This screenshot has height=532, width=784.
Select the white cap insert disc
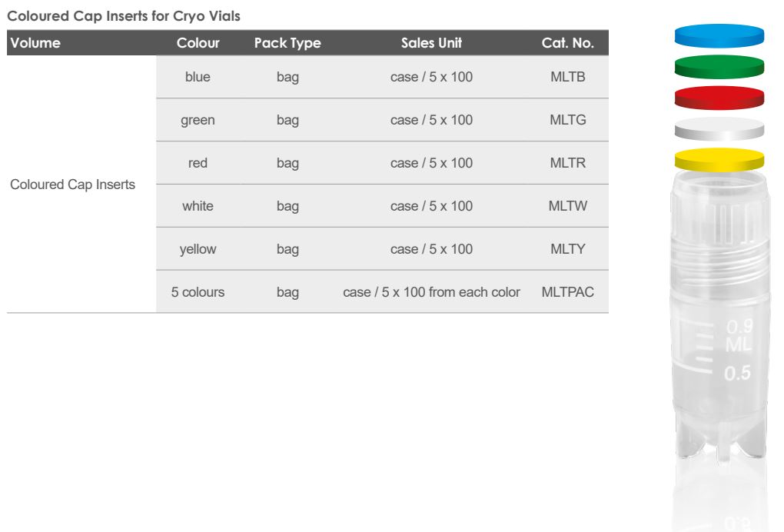[719, 128]
